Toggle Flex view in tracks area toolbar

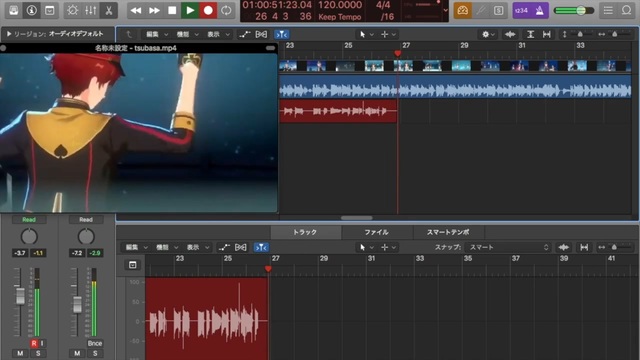pos(261,35)
